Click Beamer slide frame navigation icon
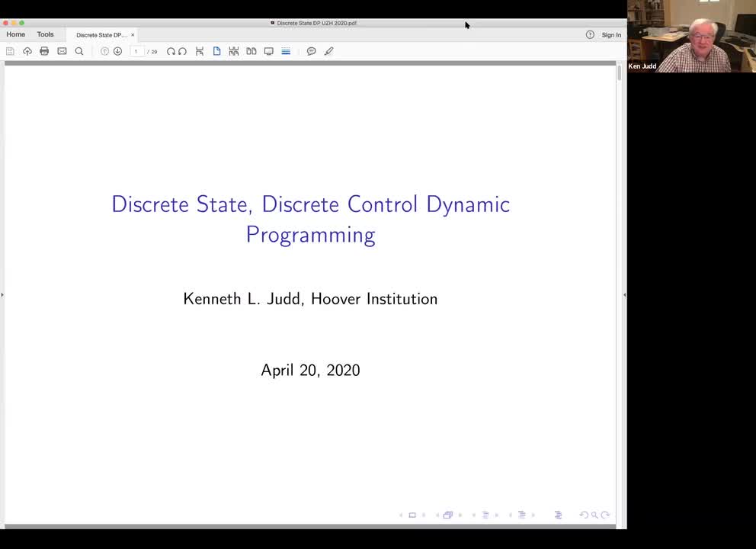The image size is (756, 549). pyautogui.click(x=412, y=515)
